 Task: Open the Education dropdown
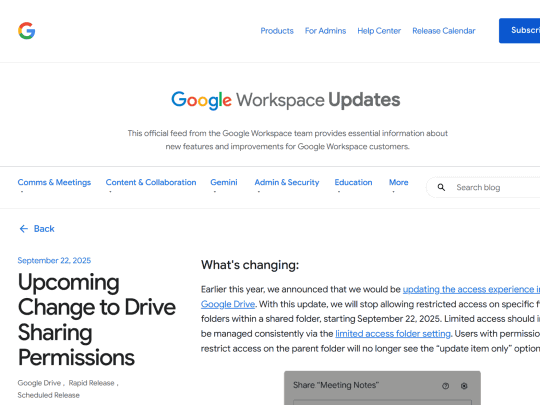pyautogui.click(x=353, y=182)
